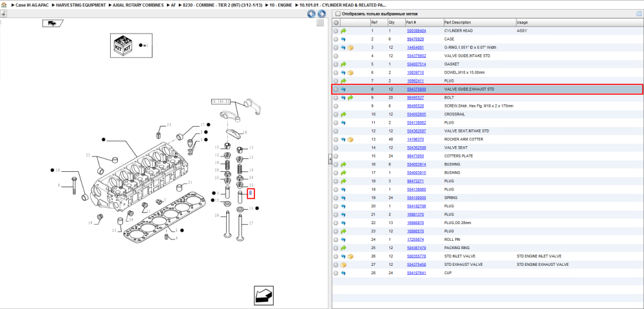This screenshot has width=644, height=309.
Task: Toggle the plus marker for VALVE SEAT,INTAKE STD
Action: (x=336, y=131)
